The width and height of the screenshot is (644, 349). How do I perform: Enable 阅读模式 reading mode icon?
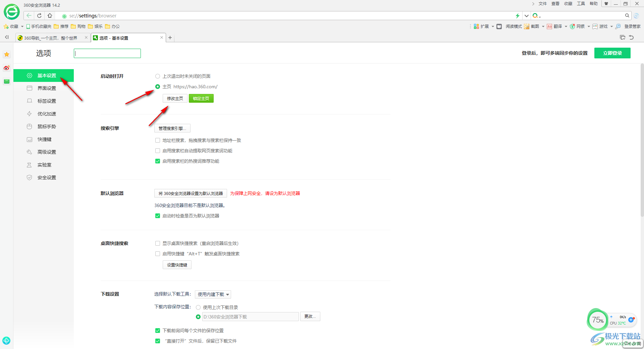(499, 26)
